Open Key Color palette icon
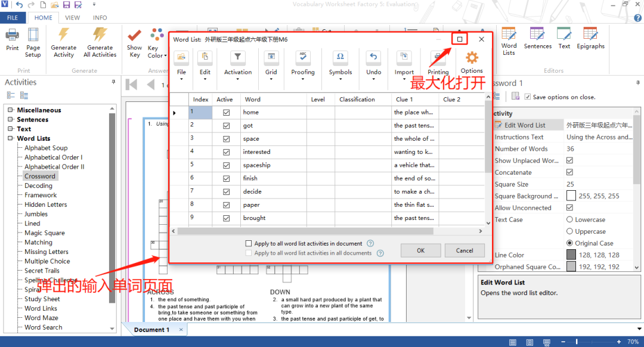The image size is (644, 347). point(157,35)
